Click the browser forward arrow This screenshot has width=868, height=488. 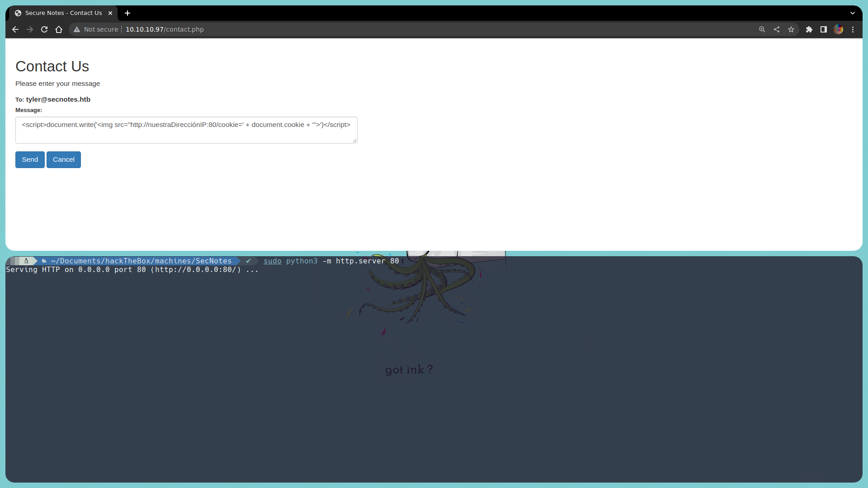click(30, 29)
